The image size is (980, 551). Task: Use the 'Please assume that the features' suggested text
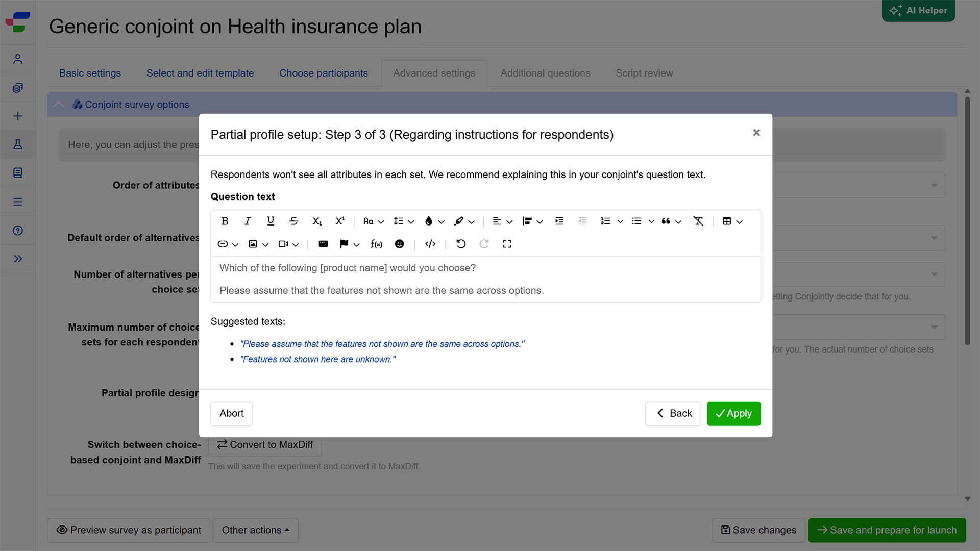[x=382, y=344]
